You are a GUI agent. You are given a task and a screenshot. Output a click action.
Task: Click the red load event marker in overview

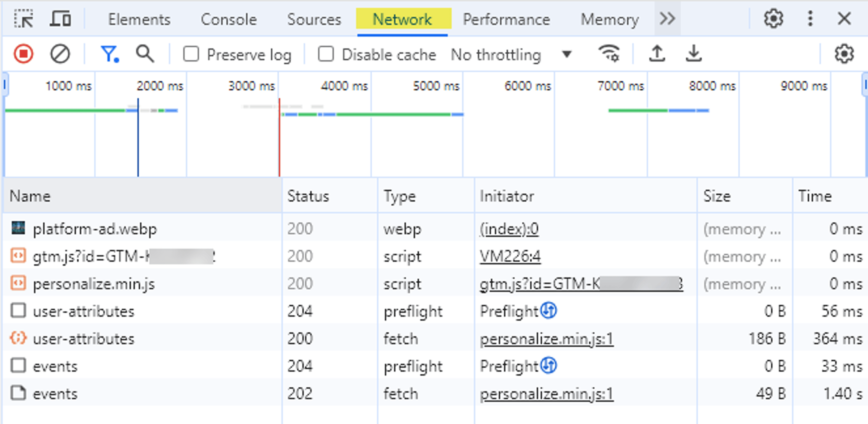point(279,137)
